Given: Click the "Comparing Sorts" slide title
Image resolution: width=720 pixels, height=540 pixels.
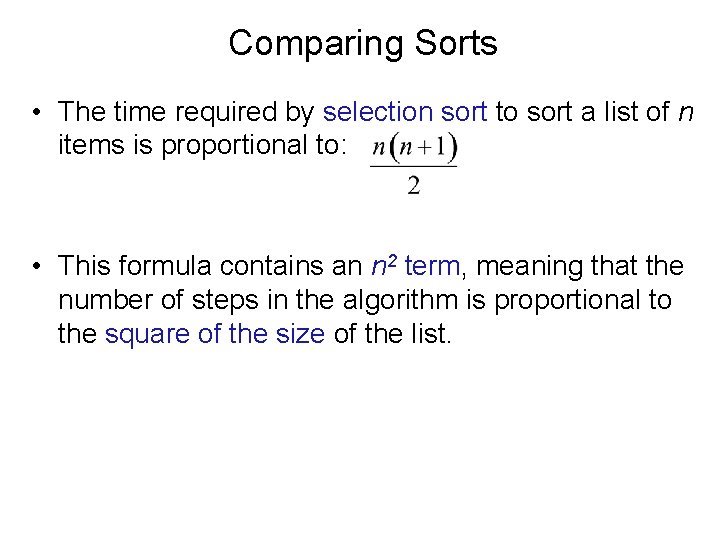Looking at the screenshot, I should [362, 43].
